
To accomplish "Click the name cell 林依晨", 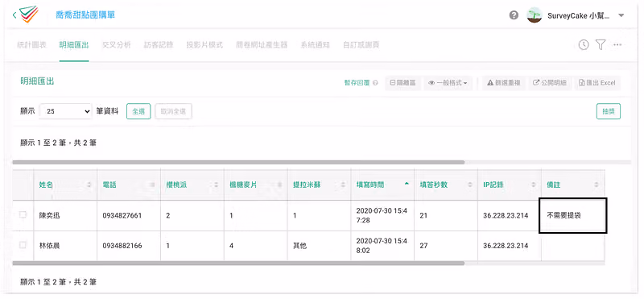I will coord(50,246).
